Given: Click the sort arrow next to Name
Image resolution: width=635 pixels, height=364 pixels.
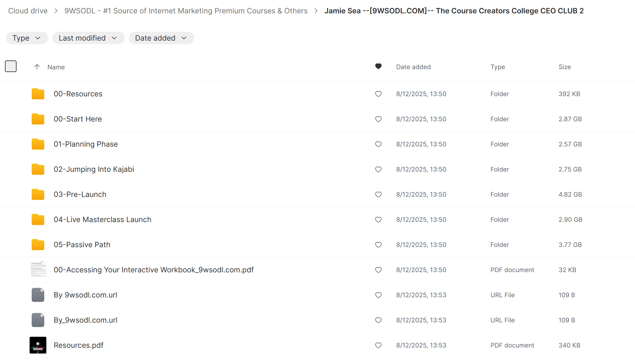Looking at the screenshot, I should (x=37, y=67).
